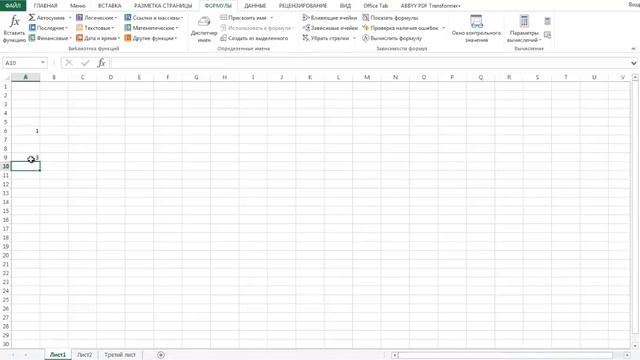Viewport: 640px width, 360px height.
Task: Open the Вставить функцию (fx) ribbon button
Action: [x=14, y=29]
